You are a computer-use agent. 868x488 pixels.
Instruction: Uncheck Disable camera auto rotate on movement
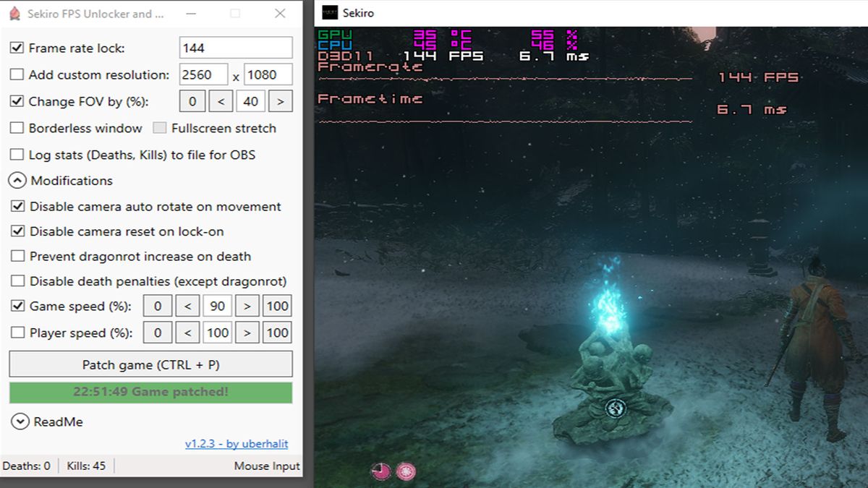pyautogui.click(x=18, y=206)
